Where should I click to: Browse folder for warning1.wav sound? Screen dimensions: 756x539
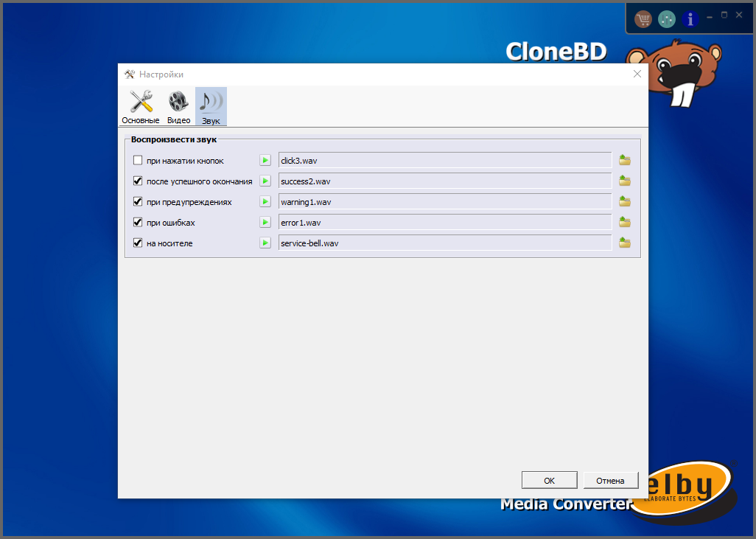point(625,202)
